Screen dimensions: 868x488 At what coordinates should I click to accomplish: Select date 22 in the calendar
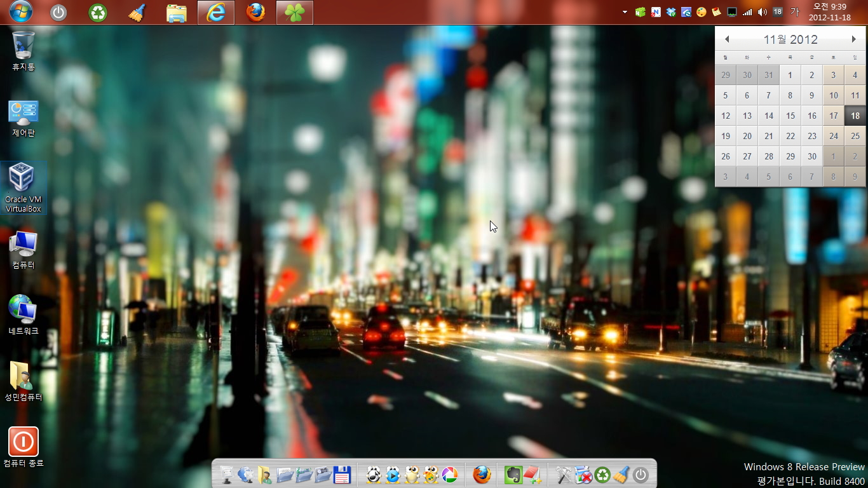click(790, 136)
